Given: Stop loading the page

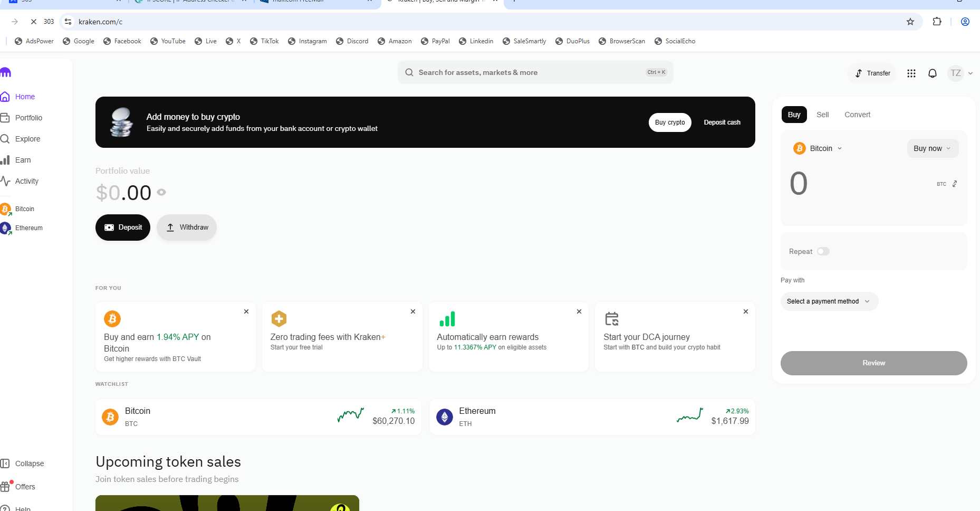Looking at the screenshot, I should (x=33, y=22).
